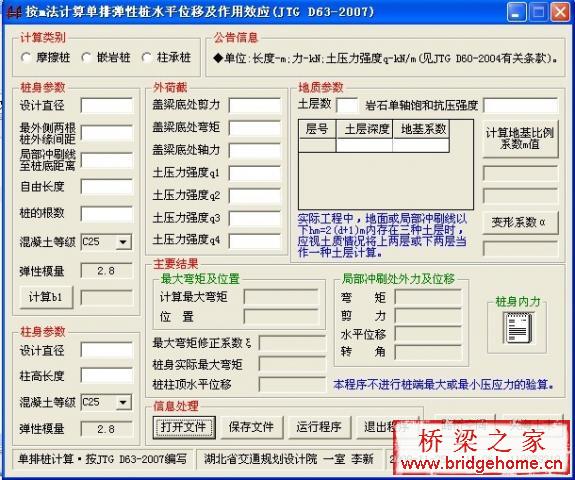Image resolution: width=575 pixels, height=480 pixels.
Task: Click 岩石单轴饱和抗压强度 input field
Action: click(521, 106)
